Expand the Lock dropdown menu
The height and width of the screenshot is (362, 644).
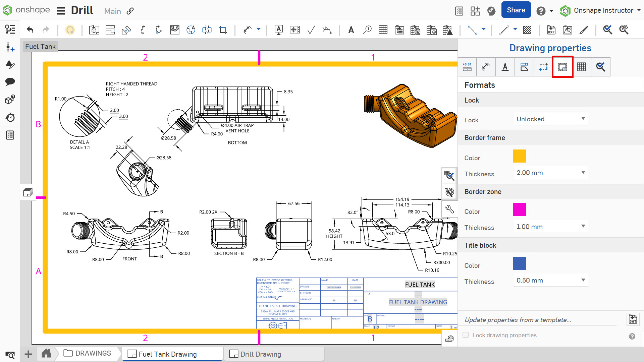pyautogui.click(x=550, y=119)
